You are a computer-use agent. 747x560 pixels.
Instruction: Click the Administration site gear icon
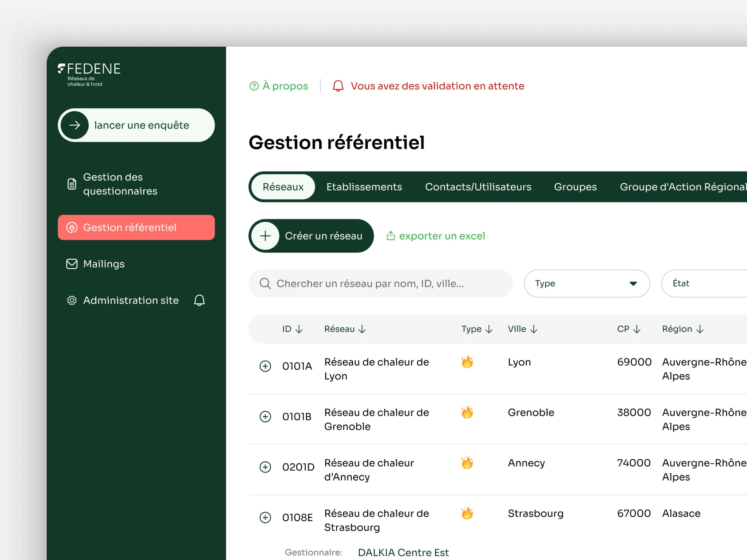click(72, 300)
